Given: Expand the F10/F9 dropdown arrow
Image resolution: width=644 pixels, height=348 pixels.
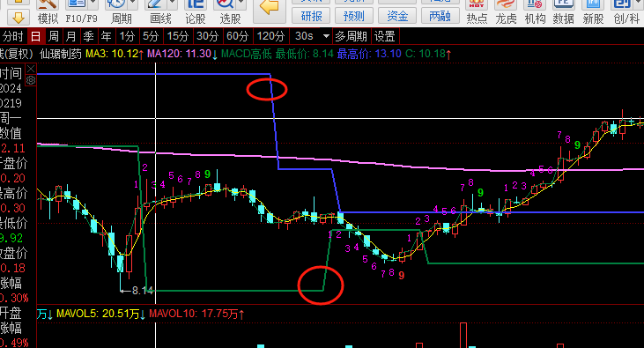Looking at the screenshot, I should point(93,4).
